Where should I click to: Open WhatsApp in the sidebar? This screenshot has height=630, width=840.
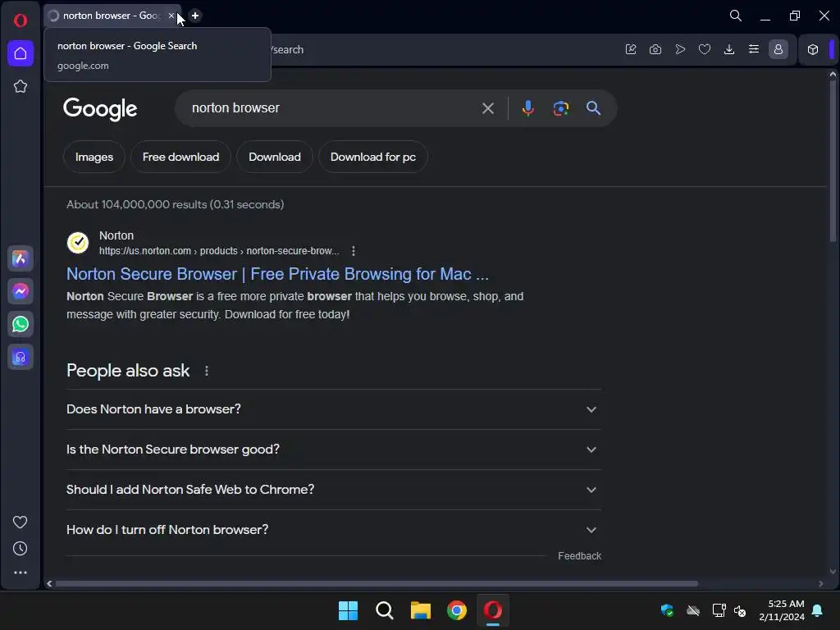(x=21, y=324)
